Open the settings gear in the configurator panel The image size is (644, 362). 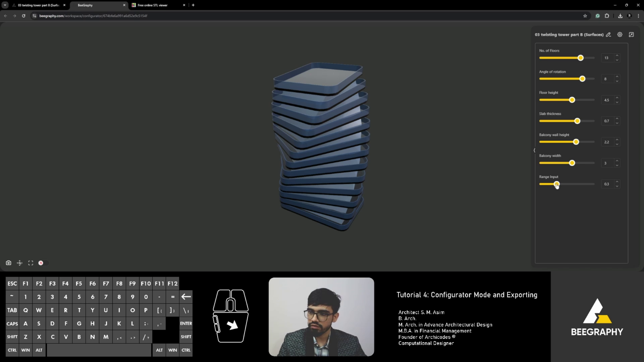tap(620, 34)
